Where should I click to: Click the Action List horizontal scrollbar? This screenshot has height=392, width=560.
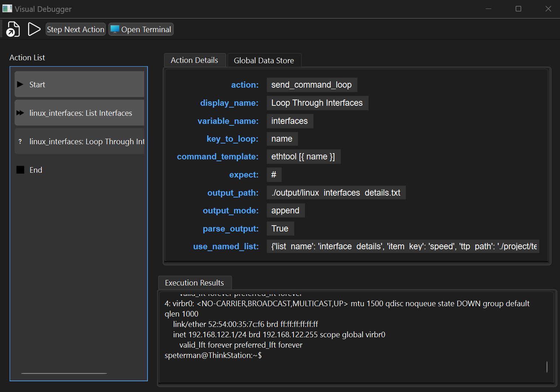(x=64, y=374)
